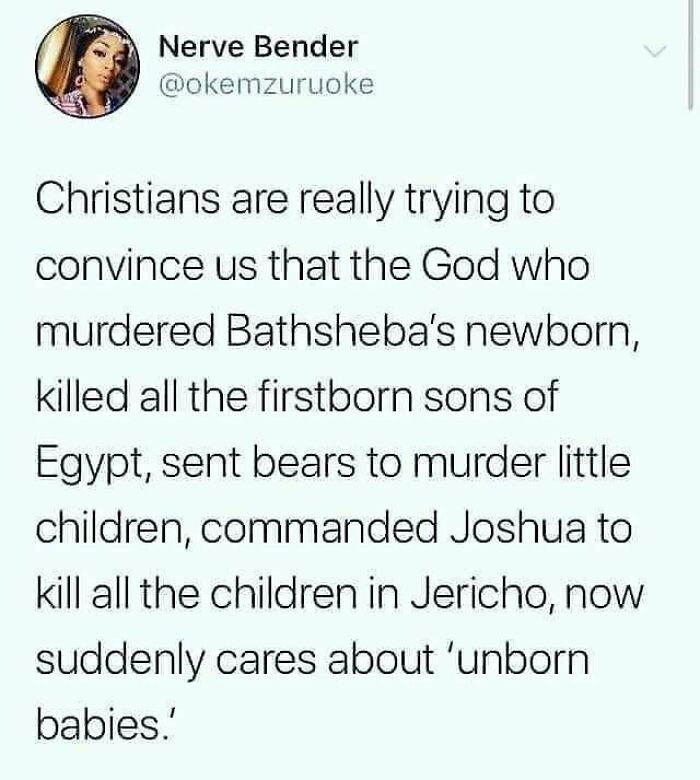The width and height of the screenshot is (700, 780).
Task: Open Nerve Bender's profile picture
Action: pos(87,66)
